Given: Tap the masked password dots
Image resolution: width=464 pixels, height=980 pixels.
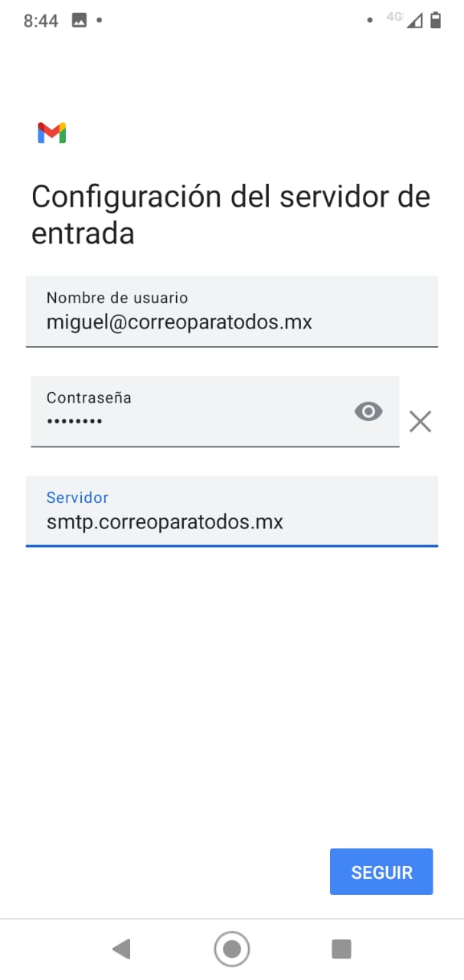Looking at the screenshot, I should pyautogui.click(x=74, y=421).
